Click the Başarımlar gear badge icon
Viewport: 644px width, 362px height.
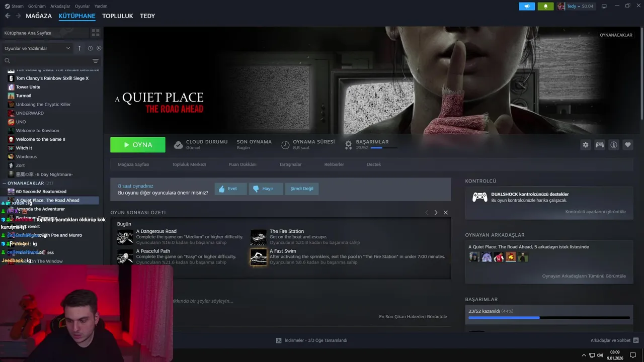coord(348,145)
